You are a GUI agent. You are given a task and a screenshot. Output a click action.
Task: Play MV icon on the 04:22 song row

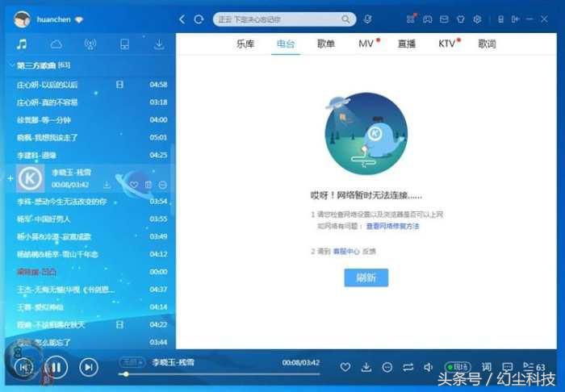[119, 325]
